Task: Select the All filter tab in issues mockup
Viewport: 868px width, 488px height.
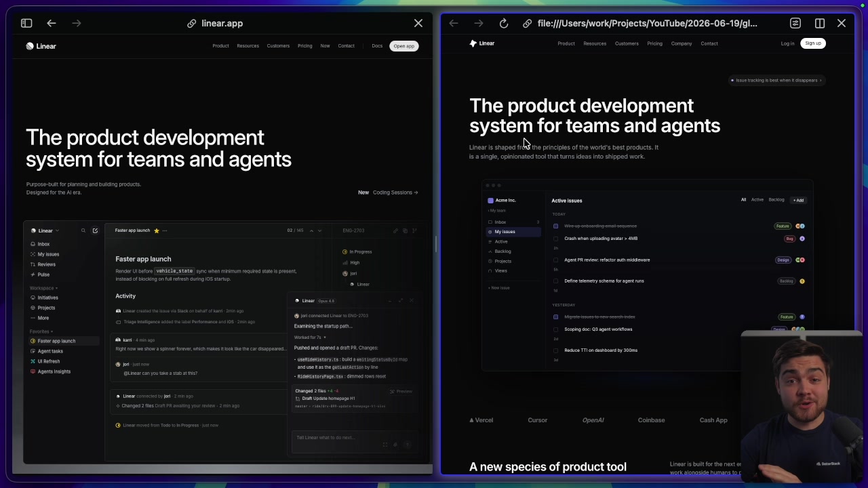Action: [x=743, y=200]
